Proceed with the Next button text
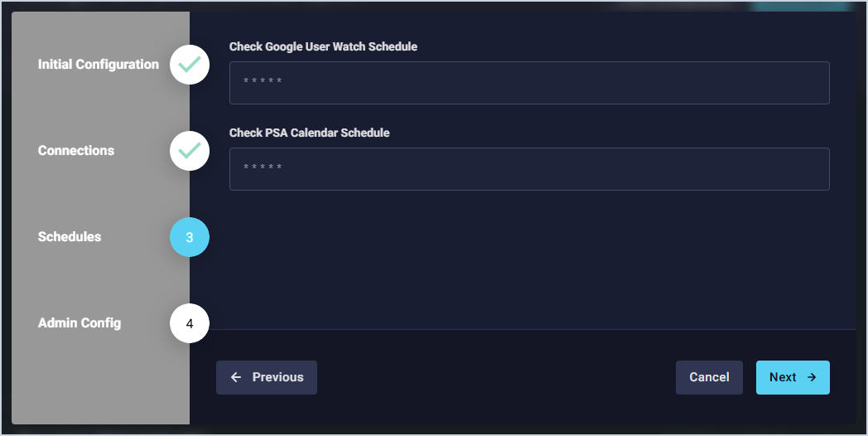Screen dimensions: 868x436 click(x=783, y=377)
